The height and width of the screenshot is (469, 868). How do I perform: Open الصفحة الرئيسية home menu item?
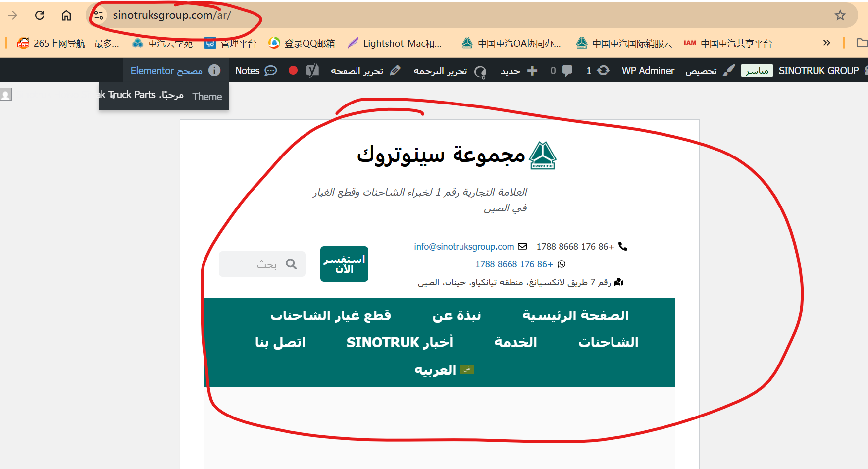click(575, 315)
